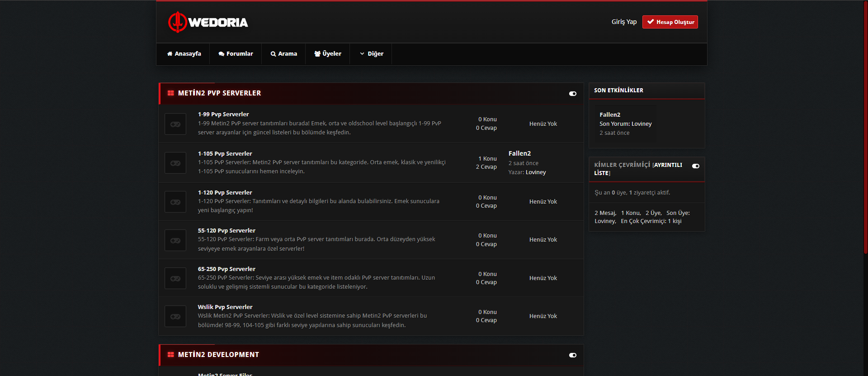The image size is (868, 376).
Task: Click the grid icon beside Metin2 Development
Action: [170, 355]
